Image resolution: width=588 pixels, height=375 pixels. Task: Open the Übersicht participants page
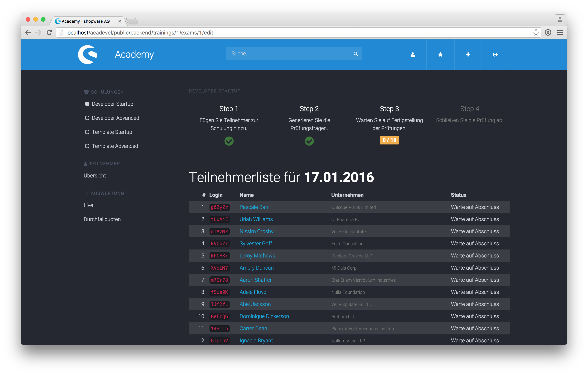(95, 176)
